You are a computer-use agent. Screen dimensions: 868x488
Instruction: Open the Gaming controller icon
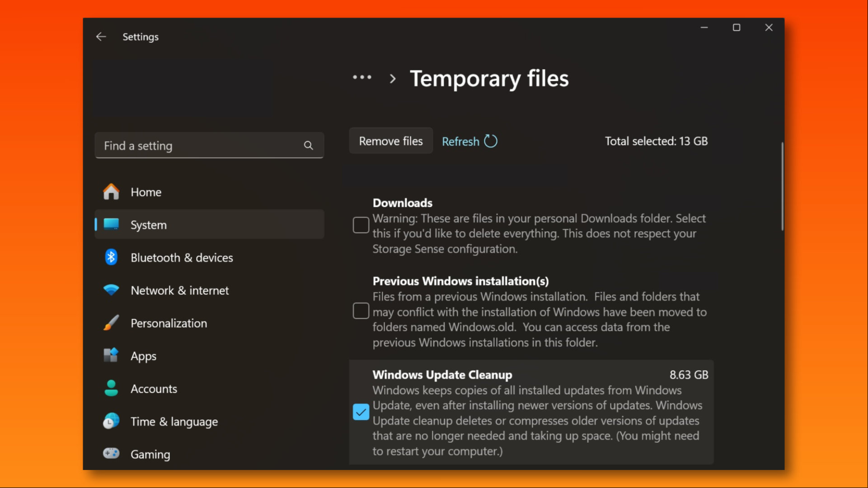[111, 453]
